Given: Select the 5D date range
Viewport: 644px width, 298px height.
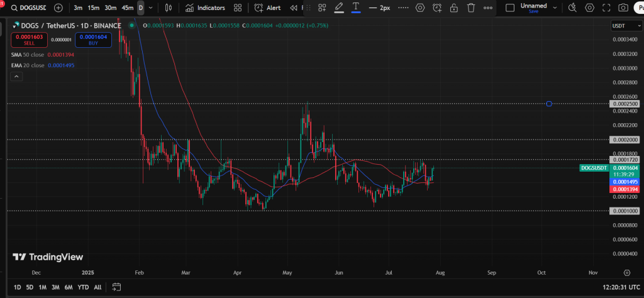Looking at the screenshot, I should click(30, 287).
